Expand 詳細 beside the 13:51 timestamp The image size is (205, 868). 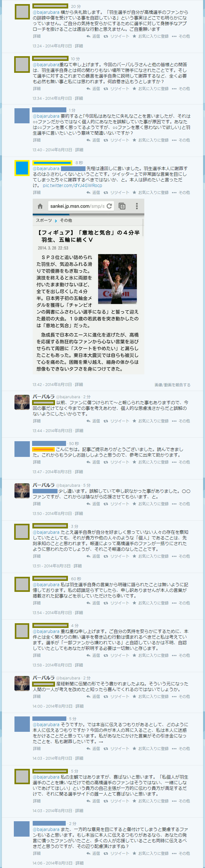tap(77, 566)
